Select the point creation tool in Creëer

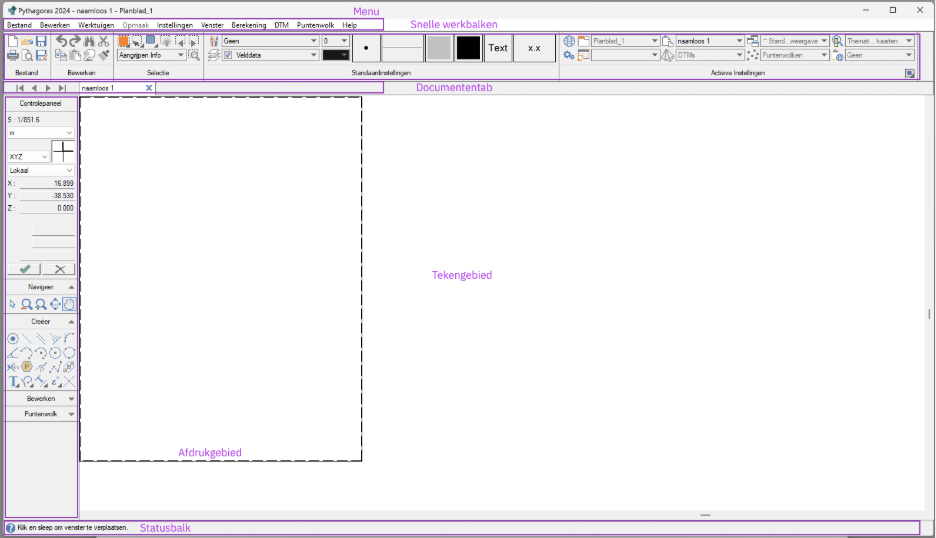point(13,339)
